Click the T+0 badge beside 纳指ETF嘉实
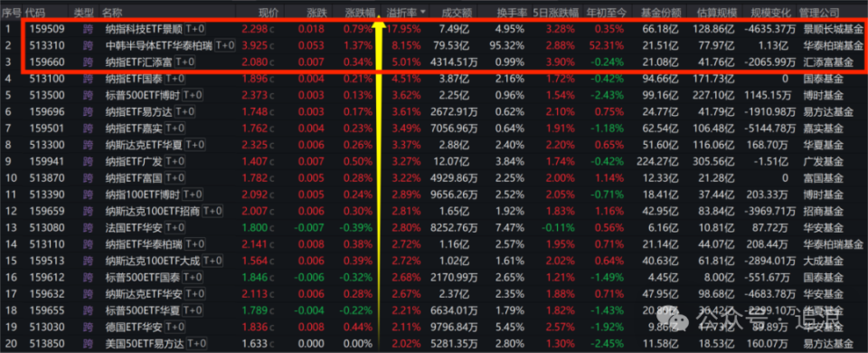Screen dimensions: 868x353 [175, 128]
